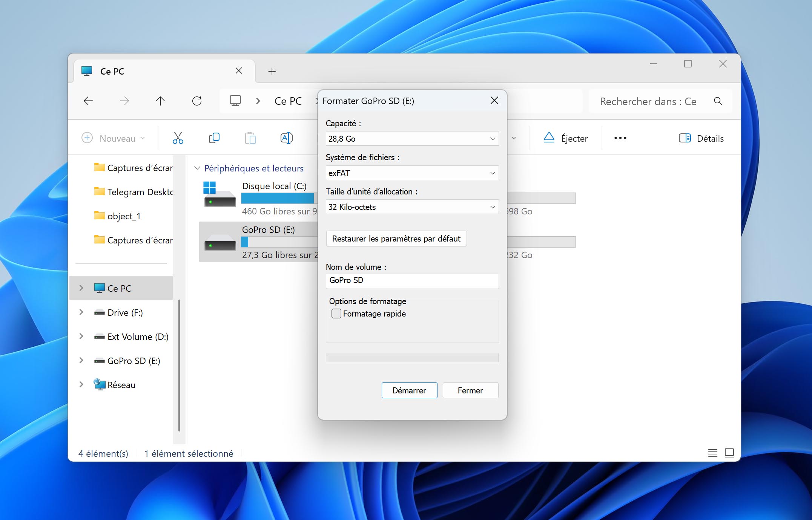Minimize the Explorer window
Image resolution: width=812 pixels, height=520 pixels.
click(654, 64)
